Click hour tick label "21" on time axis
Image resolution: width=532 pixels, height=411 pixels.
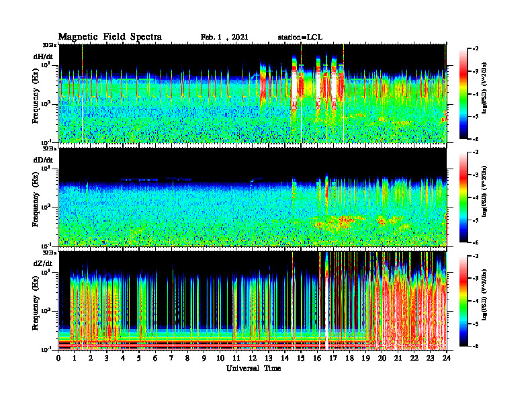click(398, 358)
